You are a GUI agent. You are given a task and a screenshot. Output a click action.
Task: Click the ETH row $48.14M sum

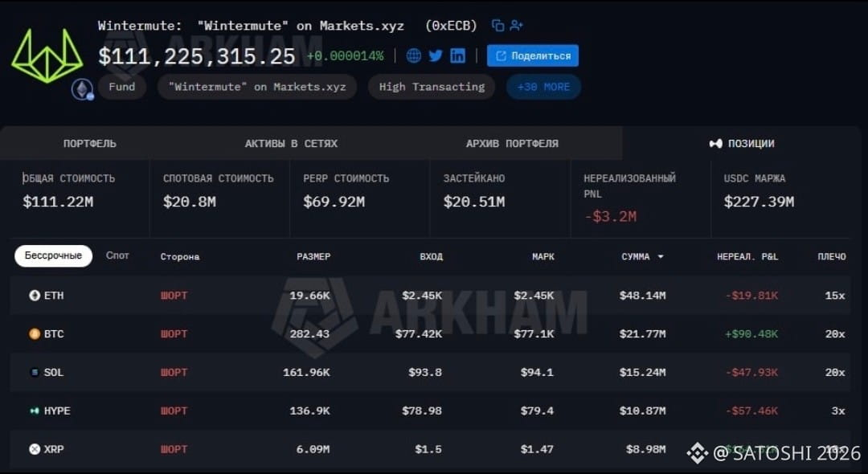tap(642, 296)
